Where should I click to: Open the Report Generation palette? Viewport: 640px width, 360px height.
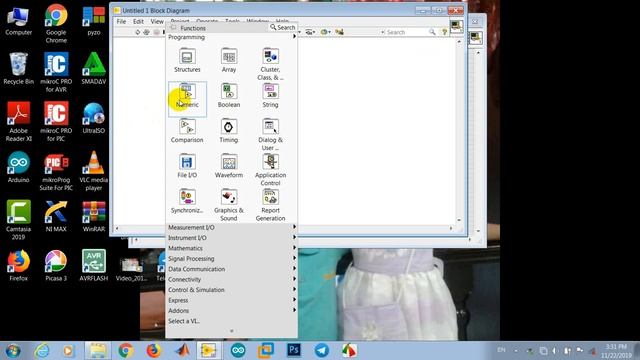(270, 204)
